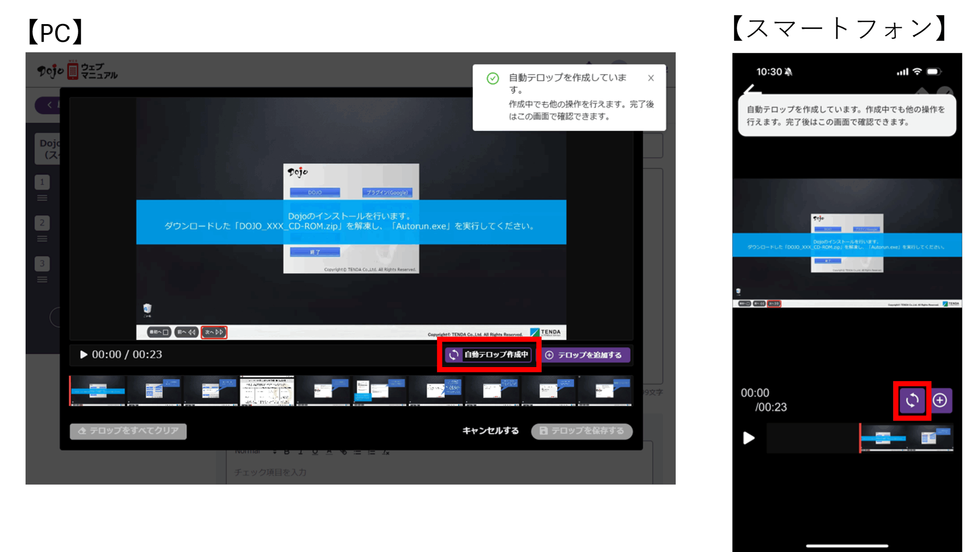Click the Dojo ウェブマニュアル logo
980x552 pixels.
(78, 71)
